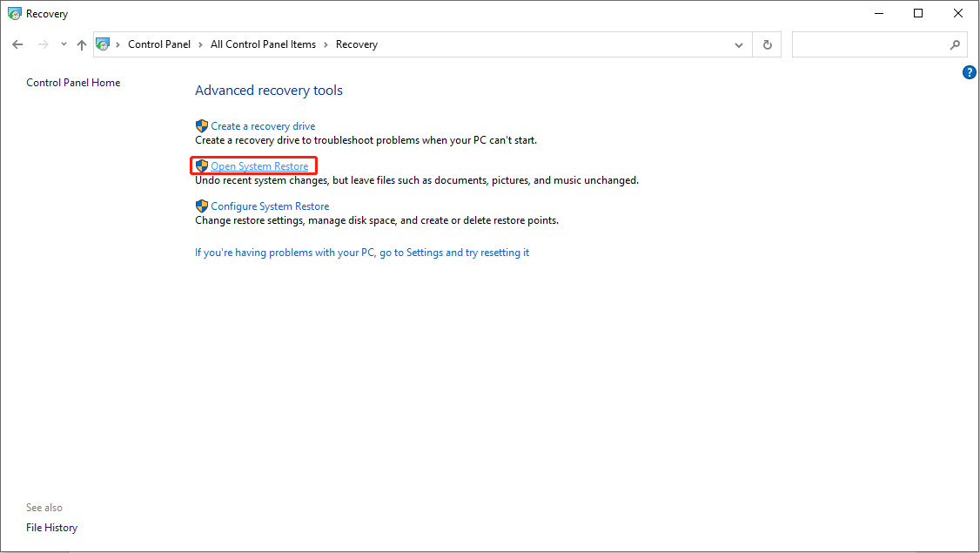Viewport: 980px width, 553px height.
Task: Select Recovery in the breadcrumb path
Action: pos(357,44)
